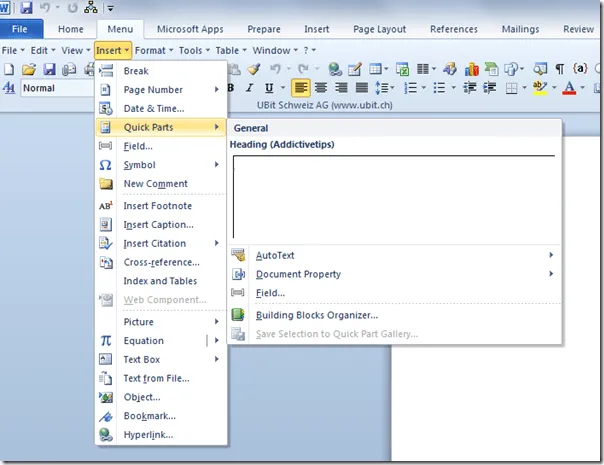Image resolution: width=604 pixels, height=465 pixels.
Task: Insert the Heading (Addictivetips) quick part
Action: (x=394, y=191)
